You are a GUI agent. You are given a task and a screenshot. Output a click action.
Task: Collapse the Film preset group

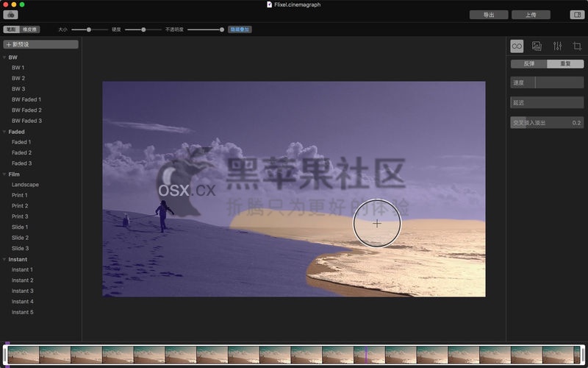(4, 174)
